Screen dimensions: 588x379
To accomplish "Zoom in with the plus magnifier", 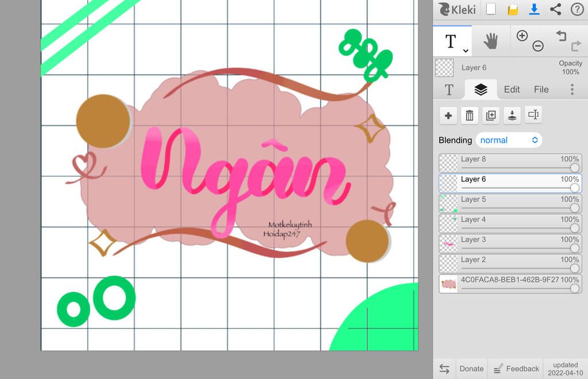I will tap(522, 36).
